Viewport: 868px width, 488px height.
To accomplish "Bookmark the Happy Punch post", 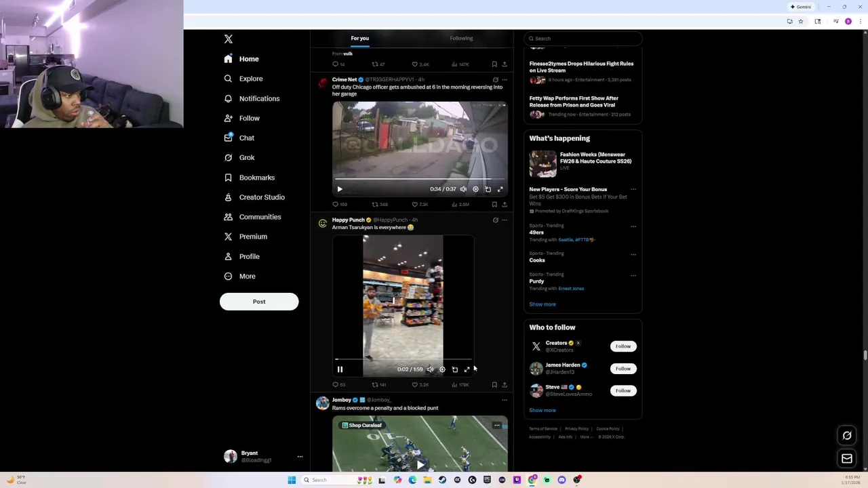I will (494, 384).
